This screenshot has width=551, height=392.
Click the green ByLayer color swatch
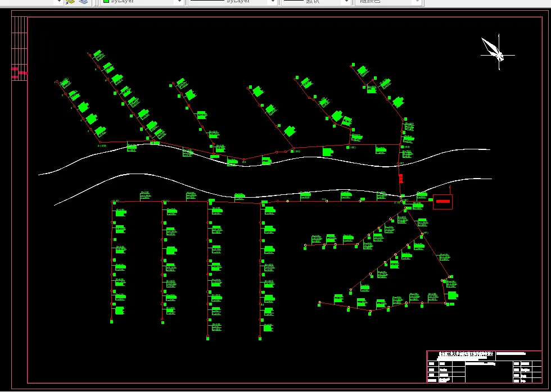coord(106,1)
